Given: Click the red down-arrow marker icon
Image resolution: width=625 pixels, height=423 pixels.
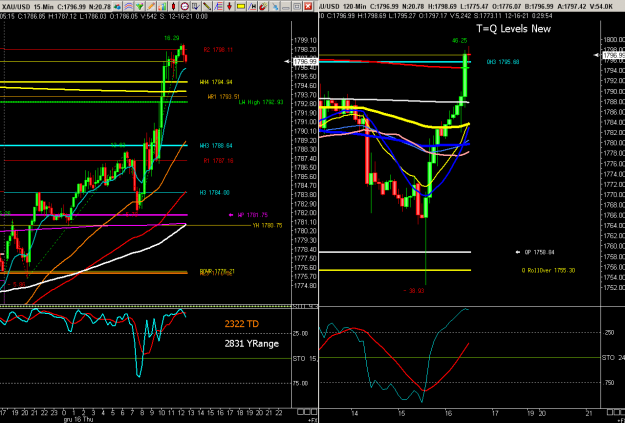Looking at the screenshot, I should [230, 6].
